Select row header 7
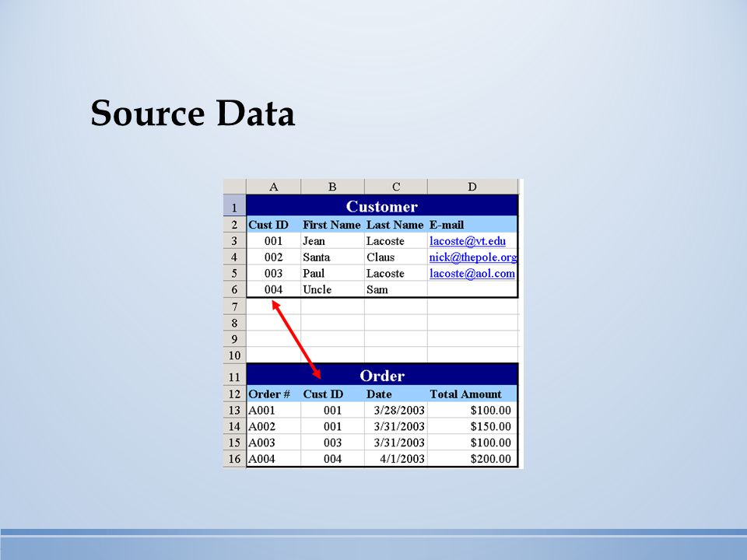This screenshot has height=560, width=747. [x=234, y=306]
